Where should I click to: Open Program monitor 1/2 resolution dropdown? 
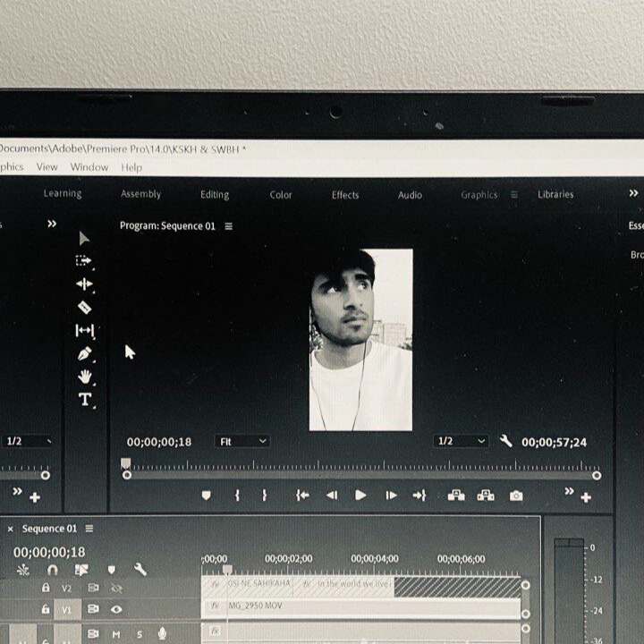tap(461, 441)
